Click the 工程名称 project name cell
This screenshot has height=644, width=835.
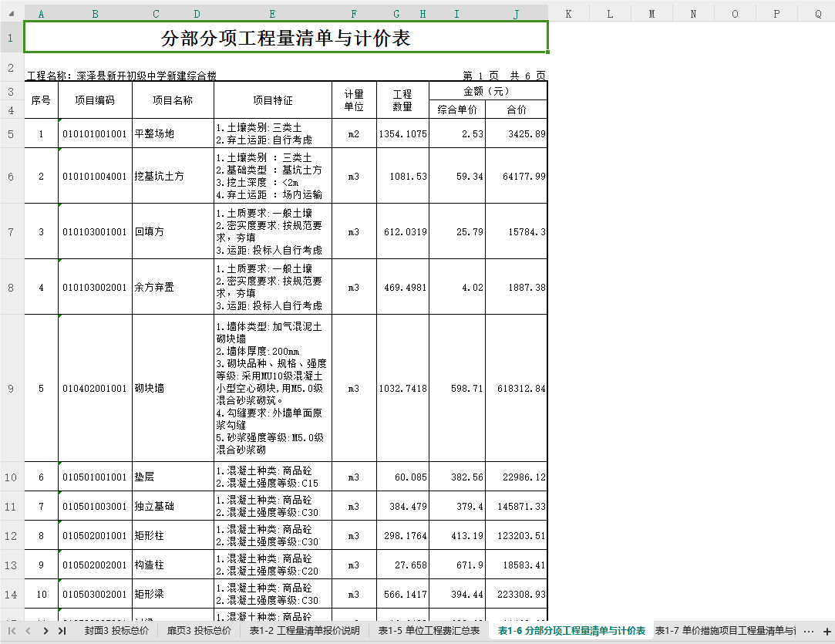click(122, 76)
